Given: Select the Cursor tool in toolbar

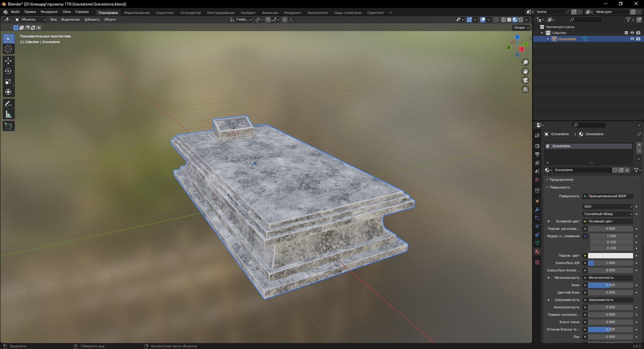Looking at the screenshot, I should click(8, 49).
